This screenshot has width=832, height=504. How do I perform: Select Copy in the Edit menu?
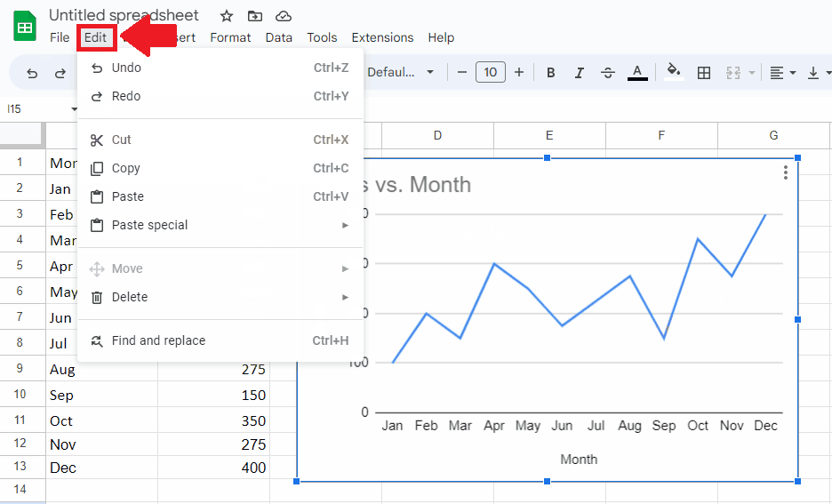220,169
